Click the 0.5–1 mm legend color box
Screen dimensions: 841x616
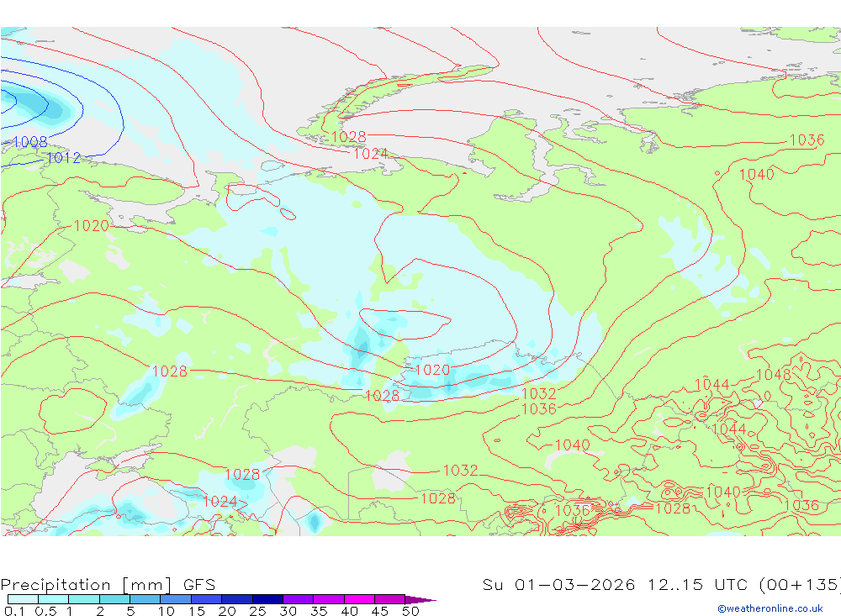coord(54,599)
